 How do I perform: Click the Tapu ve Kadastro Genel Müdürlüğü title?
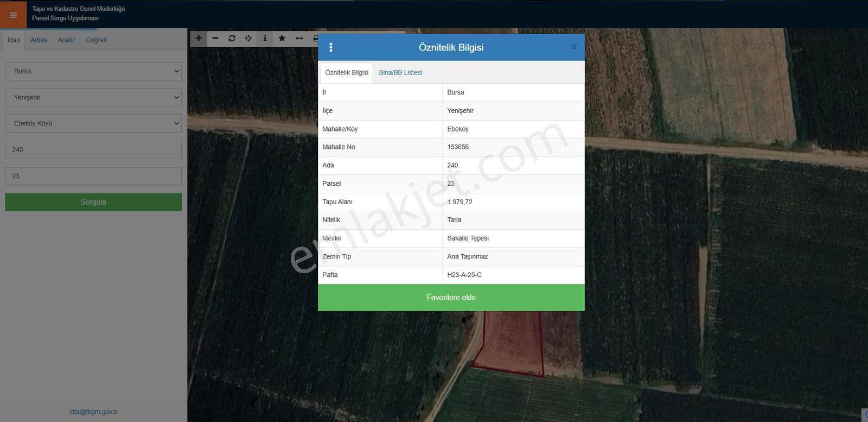coord(79,9)
